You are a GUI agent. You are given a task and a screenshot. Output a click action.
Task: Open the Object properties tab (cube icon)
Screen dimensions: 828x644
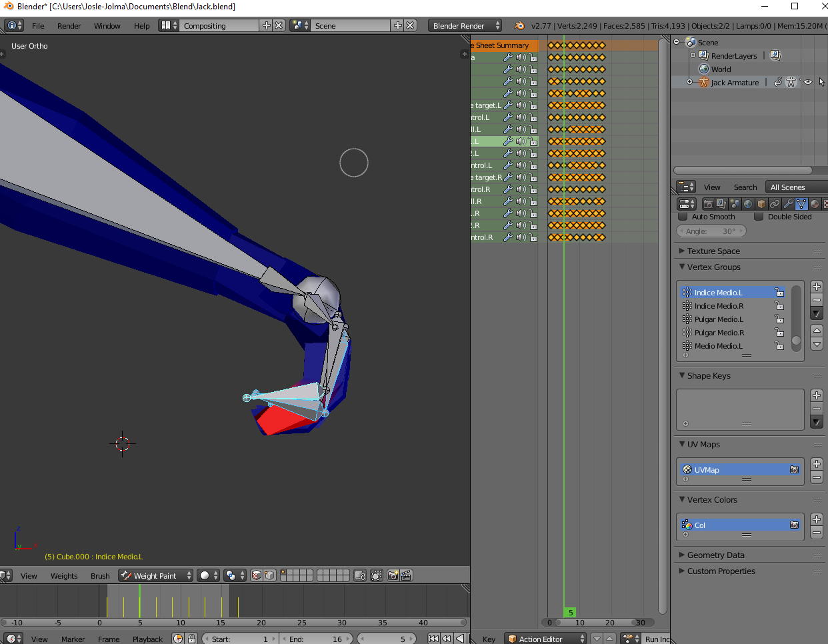coord(761,204)
